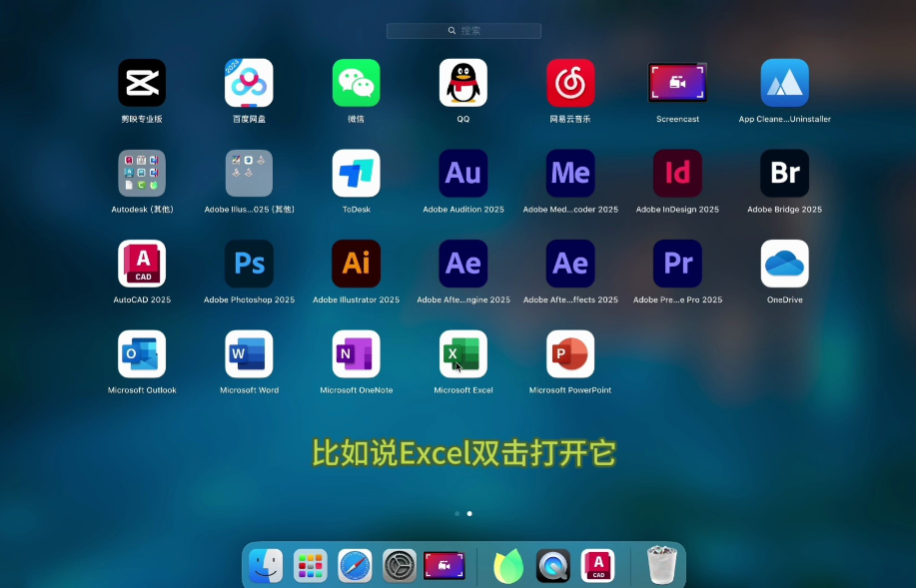Open Microsoft Outlook
916x588 pixels.
[142, 354]
